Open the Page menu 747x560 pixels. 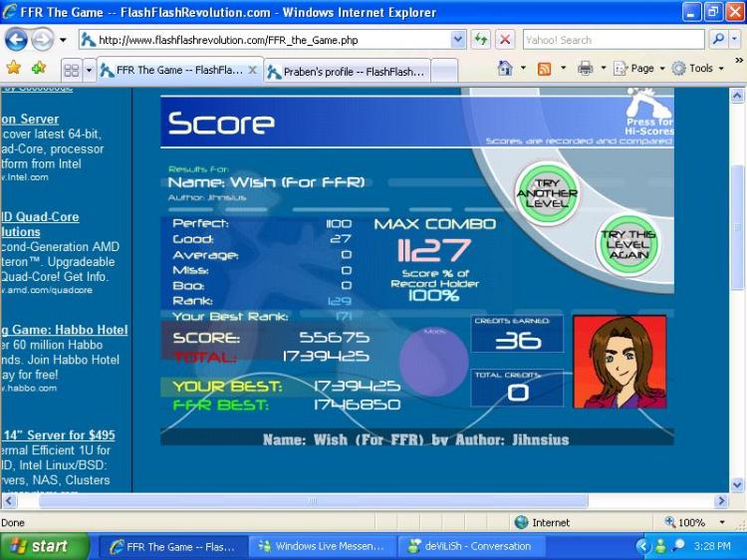[x=638, y=69]
